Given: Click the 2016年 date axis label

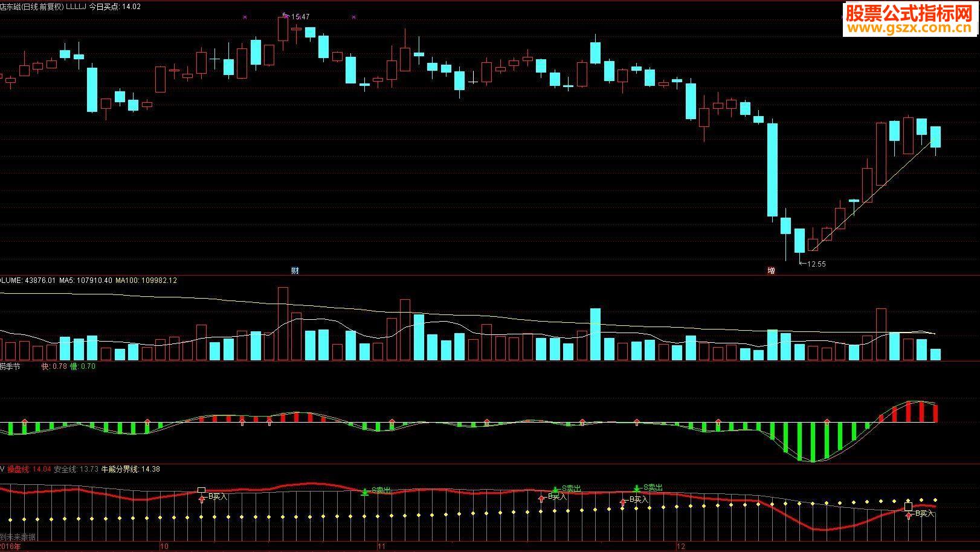Looking at the screenshot, I should pyautogui.click(x=10, y=547).
